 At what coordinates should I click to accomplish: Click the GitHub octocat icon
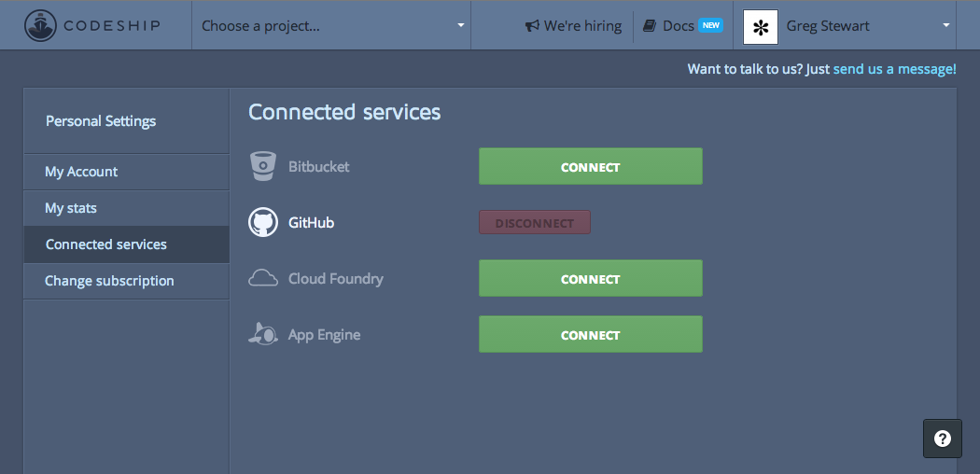pos(263,222)
